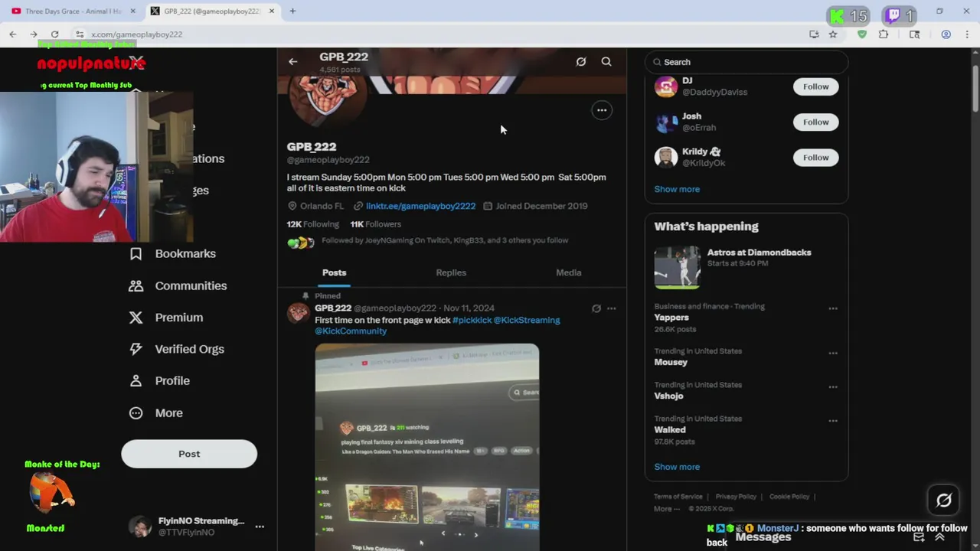Reload the page in browser toolbar
The width and height of the screenshot is (980, 551).
(54, 34)
